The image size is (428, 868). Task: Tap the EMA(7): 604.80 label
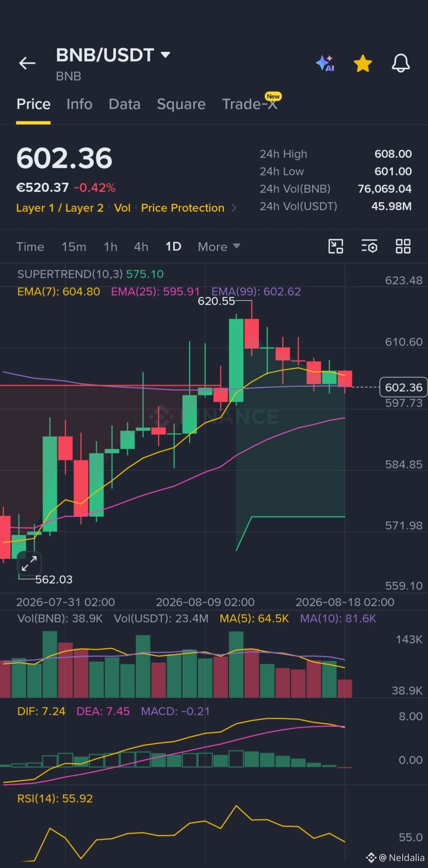point(59,292)
